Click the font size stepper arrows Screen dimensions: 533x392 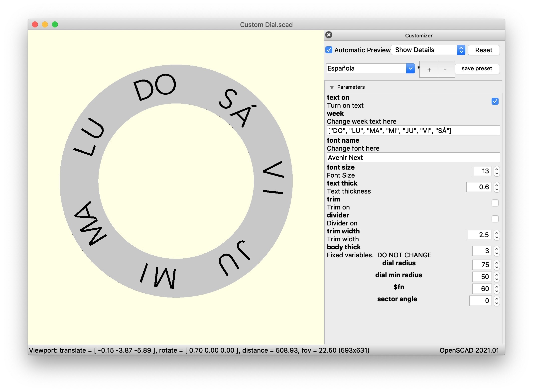497,171
